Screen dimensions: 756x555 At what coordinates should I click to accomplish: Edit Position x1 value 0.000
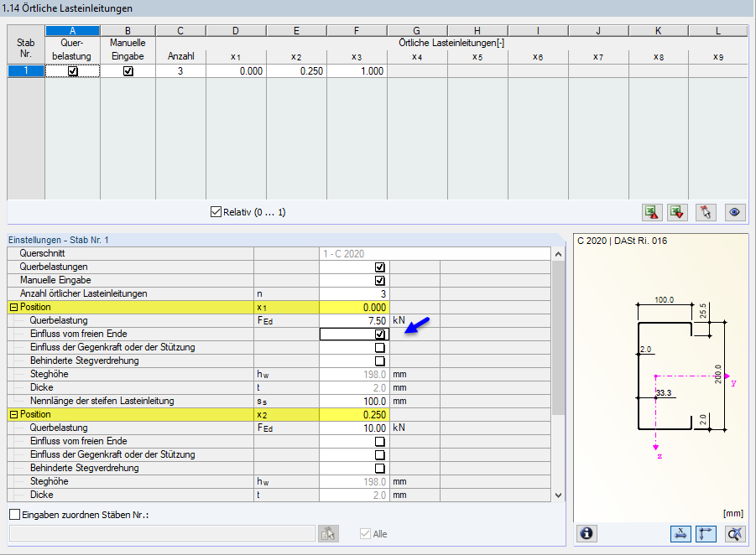pyautogui.click(x=354, y=308)
